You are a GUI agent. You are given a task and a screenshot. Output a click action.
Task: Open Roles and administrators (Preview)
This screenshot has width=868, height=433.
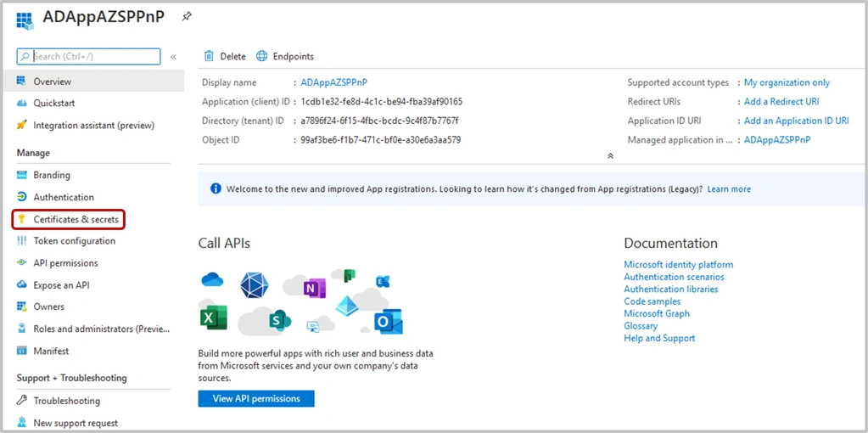(102, 329)
